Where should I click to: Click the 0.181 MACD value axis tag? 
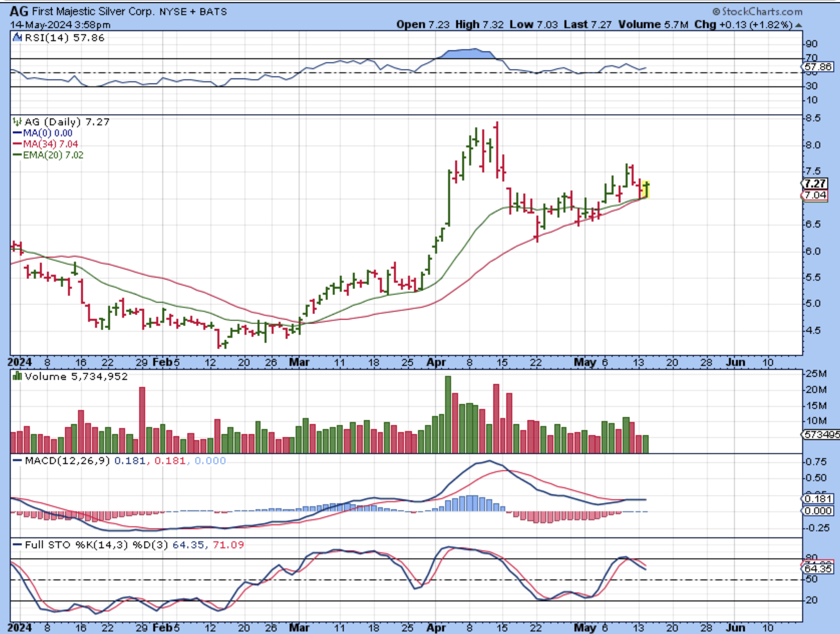pos(817,499)
